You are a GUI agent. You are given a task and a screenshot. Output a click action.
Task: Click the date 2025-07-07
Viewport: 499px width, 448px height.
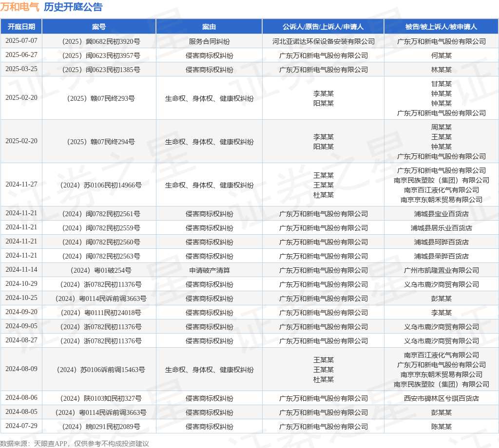[x=21, y=41]
